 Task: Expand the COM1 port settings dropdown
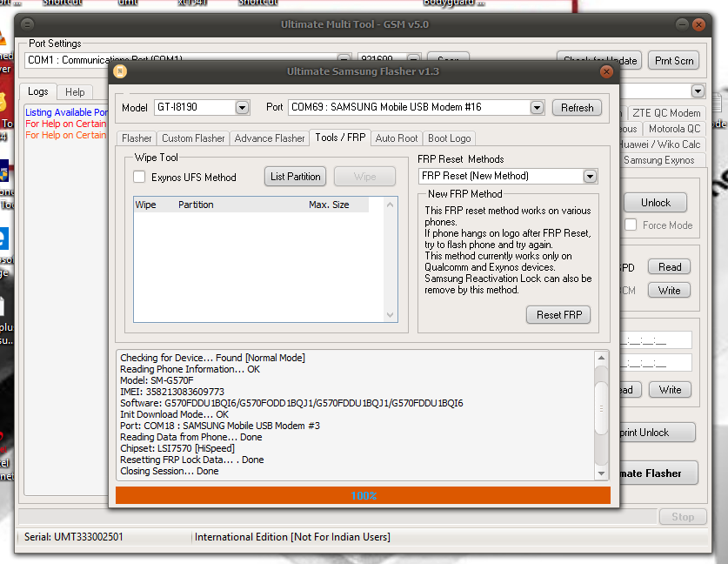[344, 59]
